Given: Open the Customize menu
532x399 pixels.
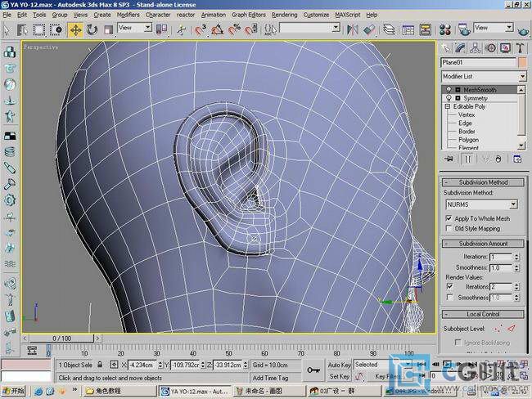Looking at the screenshot, I should pos(316,15).
